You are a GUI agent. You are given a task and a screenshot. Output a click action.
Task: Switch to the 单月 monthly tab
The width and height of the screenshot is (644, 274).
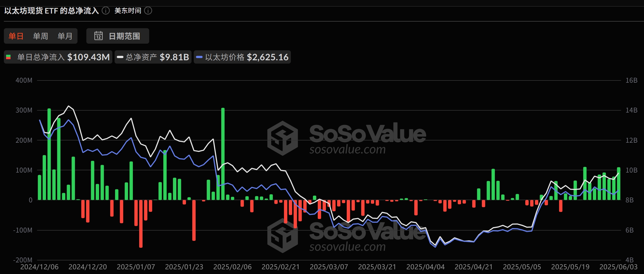coord(65,36)
